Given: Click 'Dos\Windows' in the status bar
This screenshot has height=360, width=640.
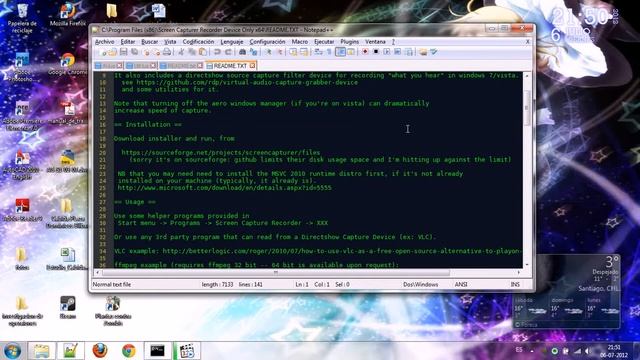Looking at the screenshot, I should [420, 284].
